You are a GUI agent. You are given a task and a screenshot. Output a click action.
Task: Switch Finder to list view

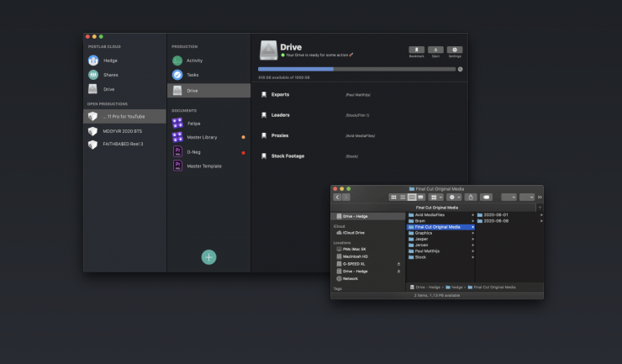(x=403, y=197)
